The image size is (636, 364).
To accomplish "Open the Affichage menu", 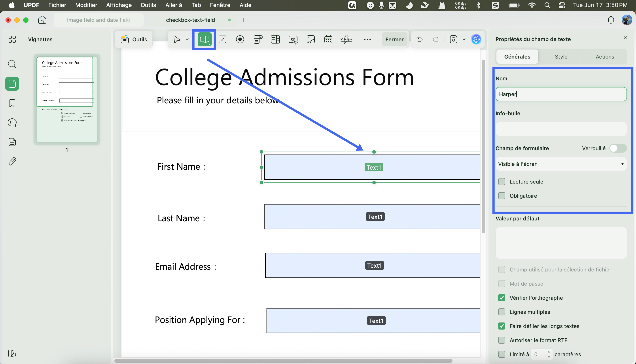I will (119, 5).
